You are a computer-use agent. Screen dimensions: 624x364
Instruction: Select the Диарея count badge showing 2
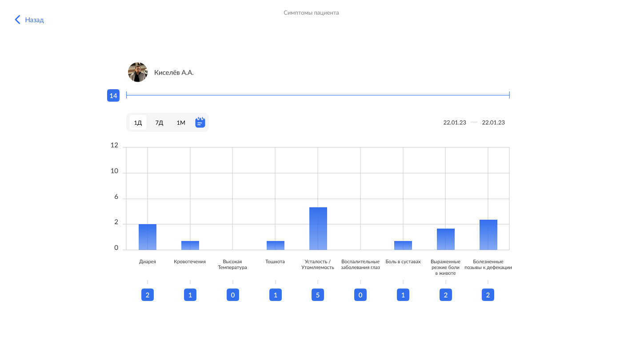148,295
